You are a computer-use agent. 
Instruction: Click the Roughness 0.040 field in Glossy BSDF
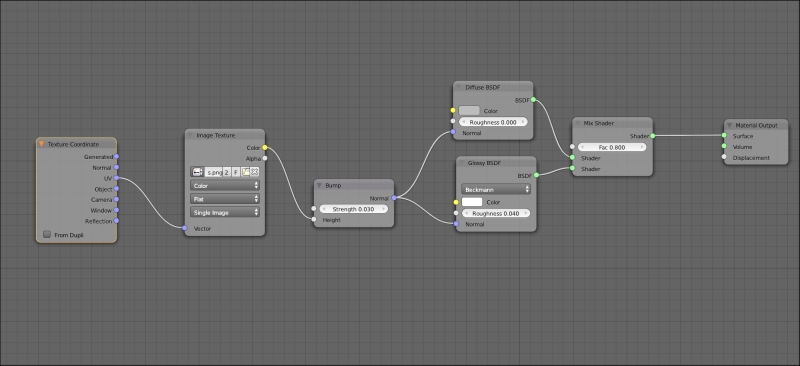495,213
